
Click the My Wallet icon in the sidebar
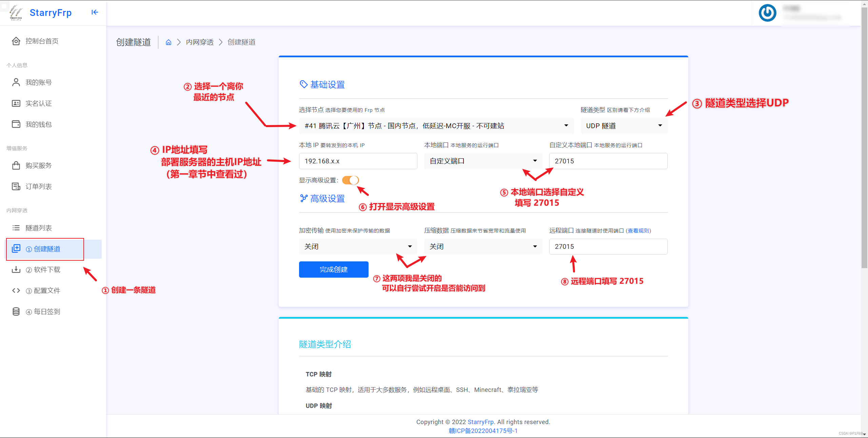click(16, 124)
